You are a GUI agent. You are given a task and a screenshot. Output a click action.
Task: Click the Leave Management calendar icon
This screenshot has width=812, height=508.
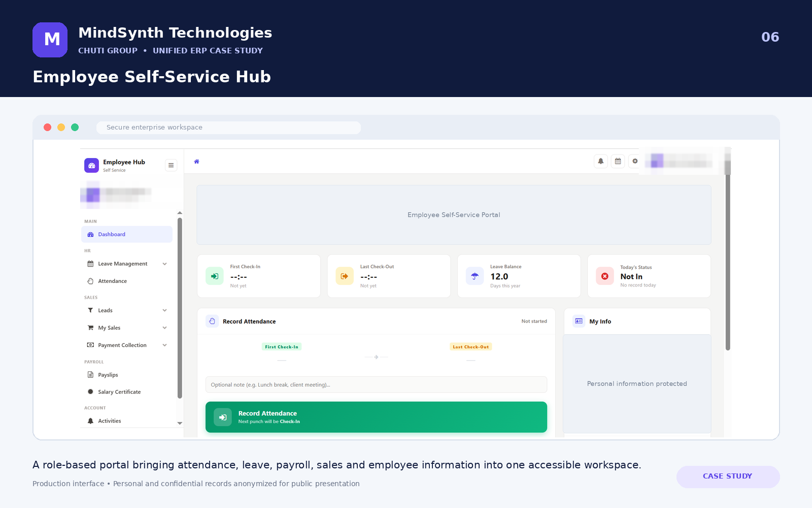click(x=90, y=264)
